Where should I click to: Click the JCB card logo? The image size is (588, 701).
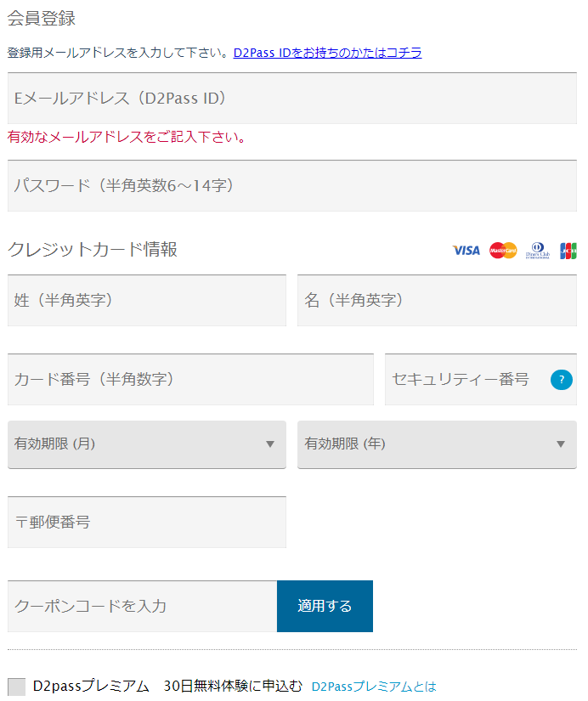tap(568, 251)
